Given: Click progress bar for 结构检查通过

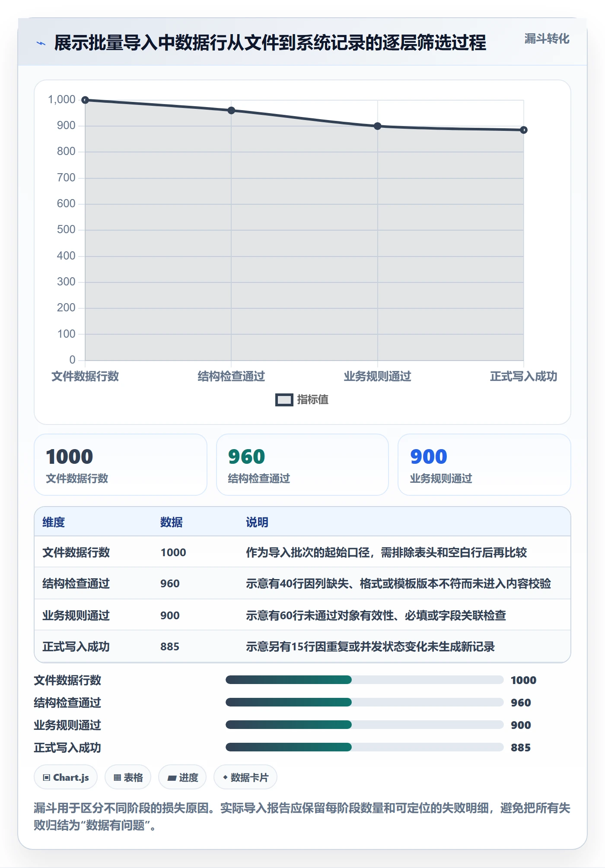Looking at the screenshot, I should coord(365,703).
